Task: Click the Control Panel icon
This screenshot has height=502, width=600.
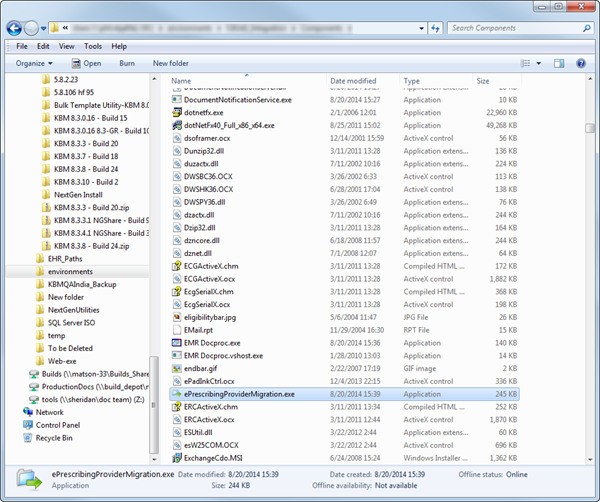Action: tap(28, 425)
